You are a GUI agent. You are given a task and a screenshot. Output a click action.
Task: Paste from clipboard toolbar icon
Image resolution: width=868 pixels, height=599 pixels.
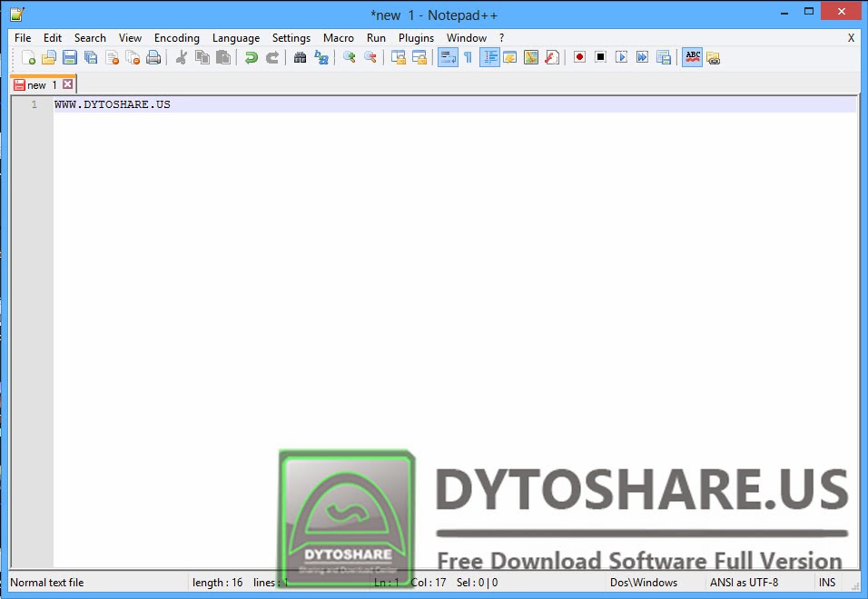(x=223, y=57)
